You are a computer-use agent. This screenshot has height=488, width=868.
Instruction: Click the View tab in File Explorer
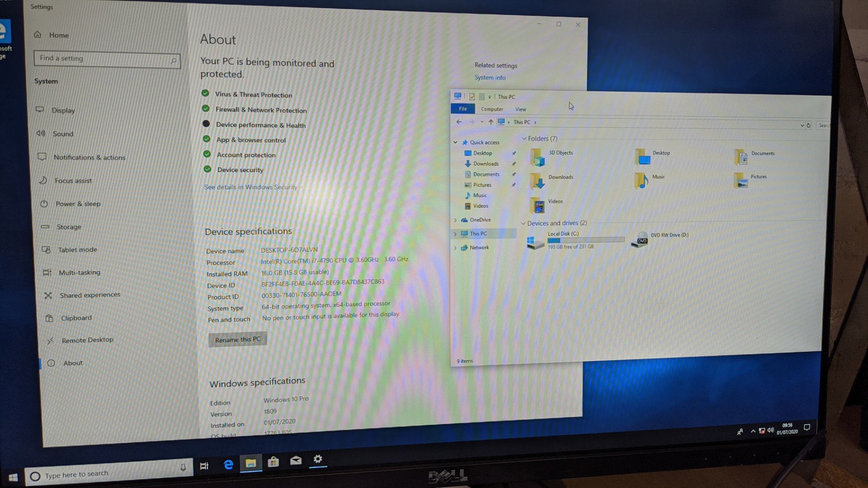click(x=520, y=109)
